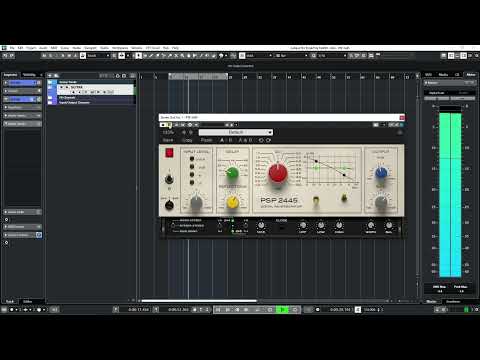The image size is (480, 360).
Task: Click the horizontal scrollbar of project window
Action: coord(199,301)
